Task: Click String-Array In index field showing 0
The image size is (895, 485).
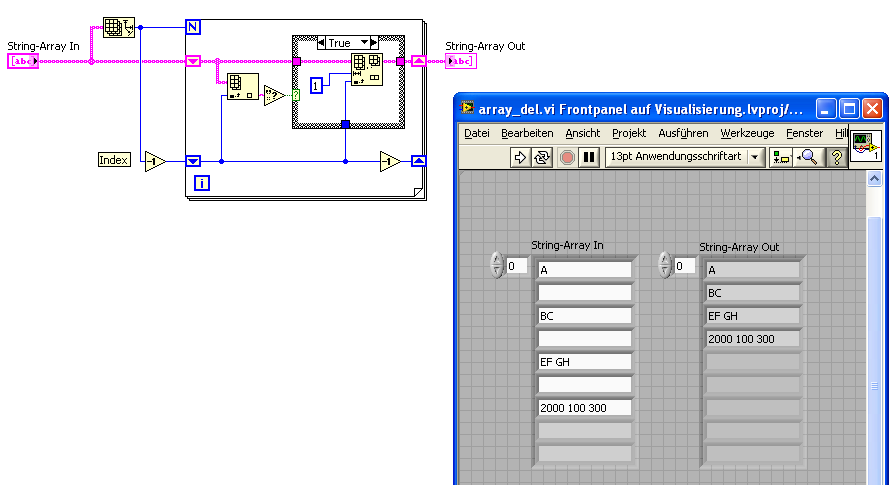Action: click(517, 266)
